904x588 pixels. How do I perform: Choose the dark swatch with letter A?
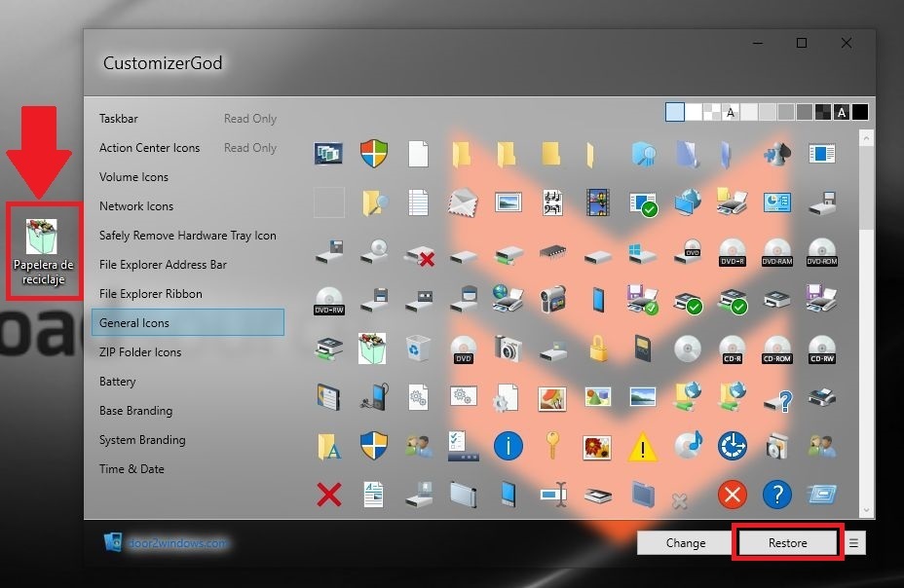pyautogui.click(x=841, y=112)
